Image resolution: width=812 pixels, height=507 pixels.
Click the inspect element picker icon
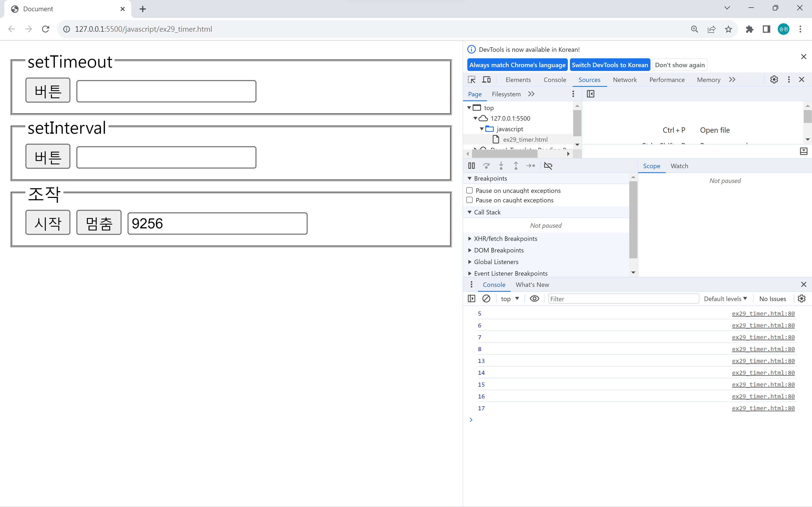pyautogui.click(x=471, y=80)
